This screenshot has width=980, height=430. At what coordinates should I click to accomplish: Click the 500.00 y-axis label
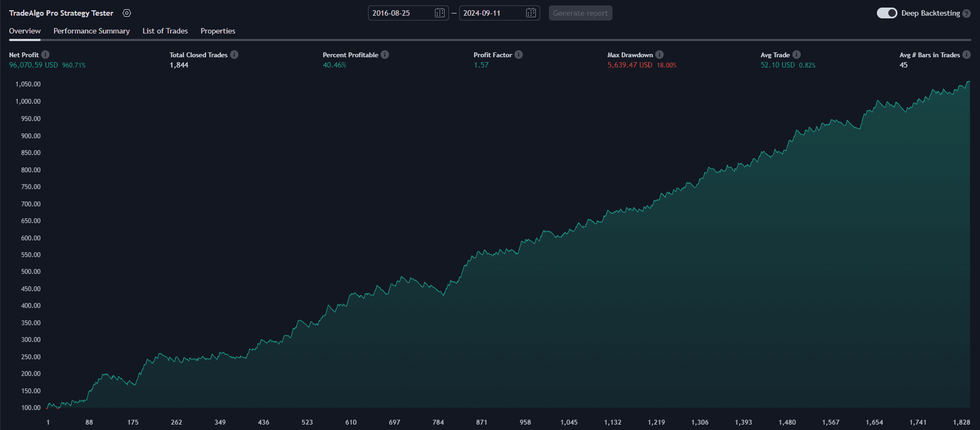(31, 272)
